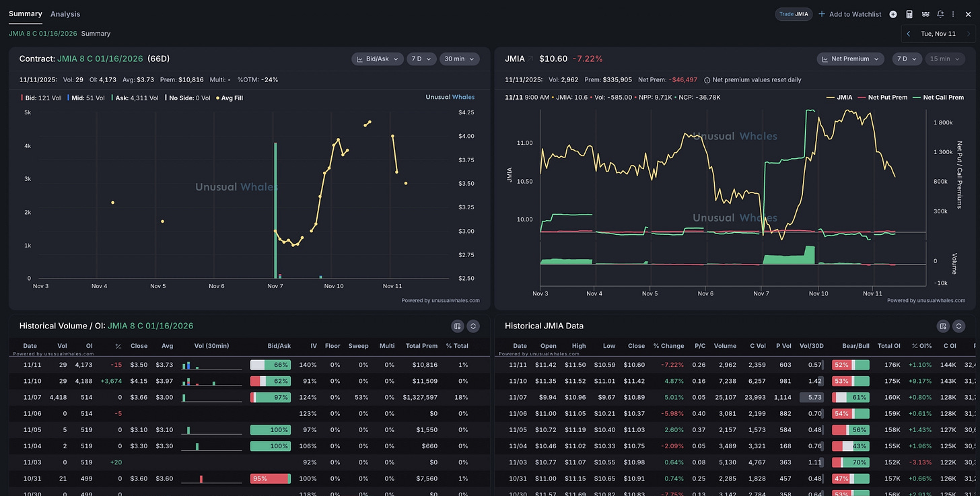Open the vertical three-dot more menu

tap(953, 14)
